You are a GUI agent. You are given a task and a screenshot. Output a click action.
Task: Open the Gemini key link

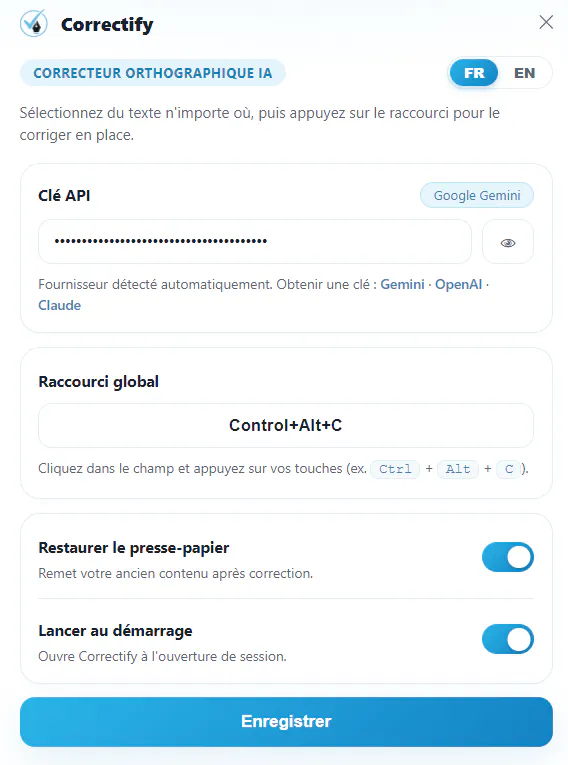tap(402, 284)
